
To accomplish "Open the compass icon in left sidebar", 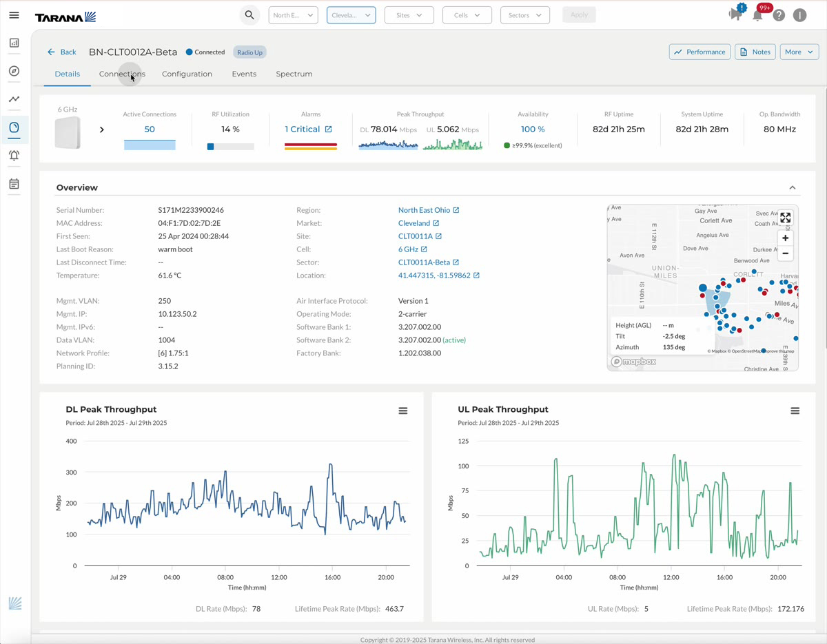I will click(x=14, y=71).
